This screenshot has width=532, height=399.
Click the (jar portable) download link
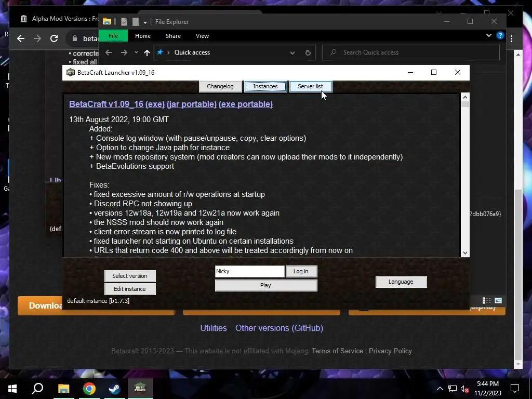click(x=192, y=104)
